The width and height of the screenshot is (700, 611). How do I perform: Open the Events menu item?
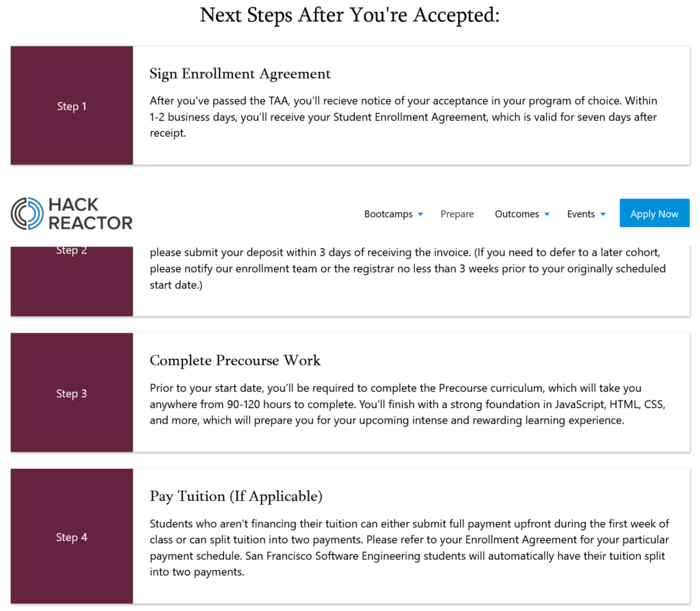coord(581,214)
